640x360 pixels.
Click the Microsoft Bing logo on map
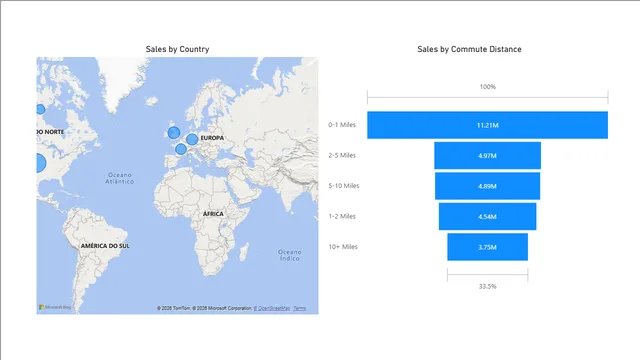click(x=55, y=307)
